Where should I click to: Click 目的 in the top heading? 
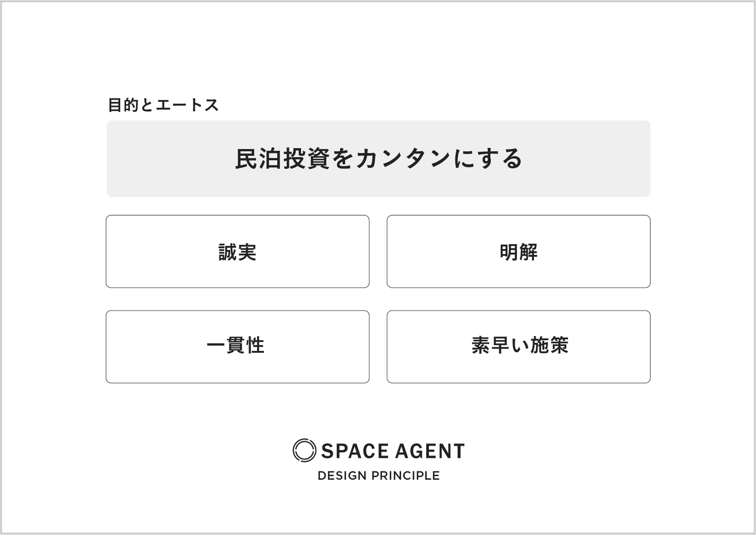(x=123, y=105)
